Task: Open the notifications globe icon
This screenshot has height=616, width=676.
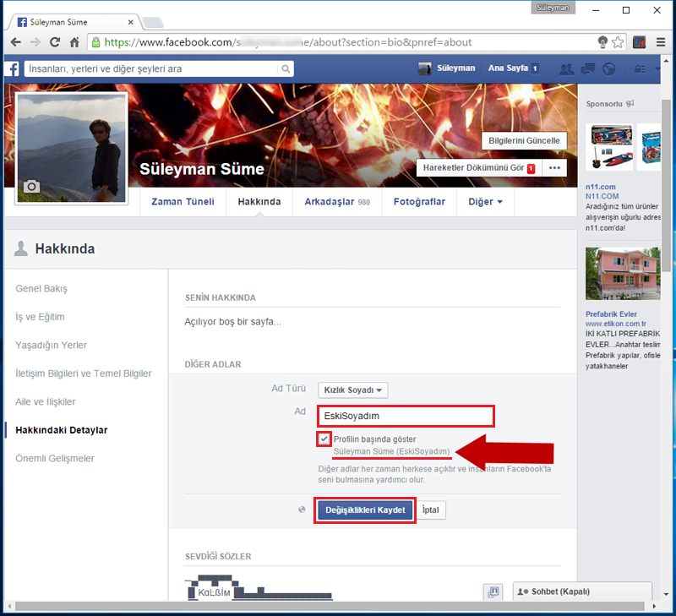Action: click(x=609, y=68)
